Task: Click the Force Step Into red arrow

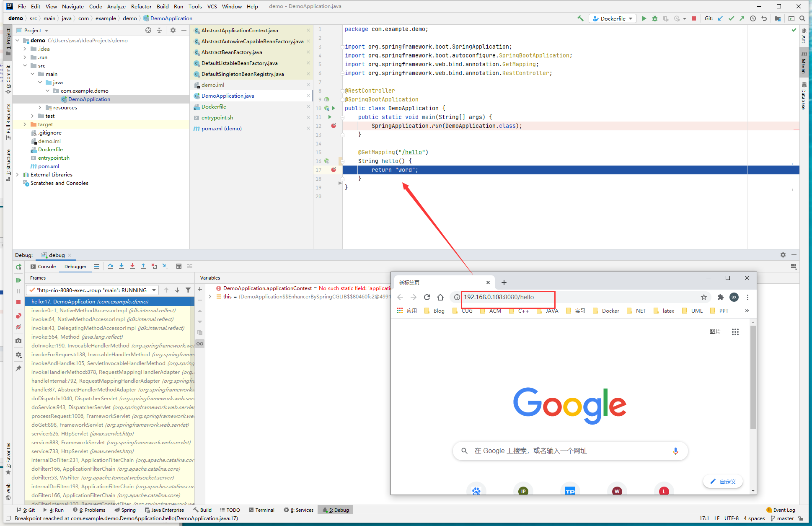Action: click(x=132, y=266)
